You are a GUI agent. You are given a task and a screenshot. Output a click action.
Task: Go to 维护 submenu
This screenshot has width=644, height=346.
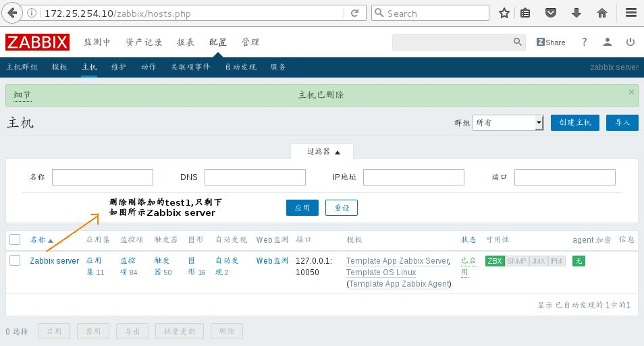click(x=119, y=67)
